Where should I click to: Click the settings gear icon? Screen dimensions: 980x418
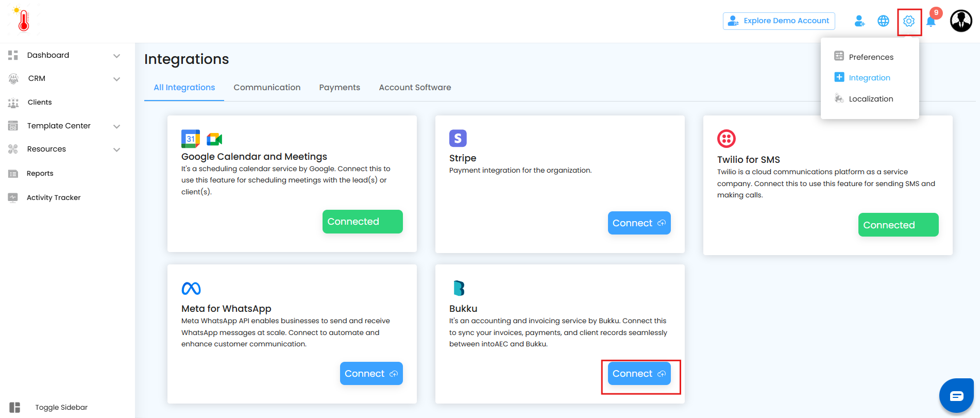click(x=909, y=22)
